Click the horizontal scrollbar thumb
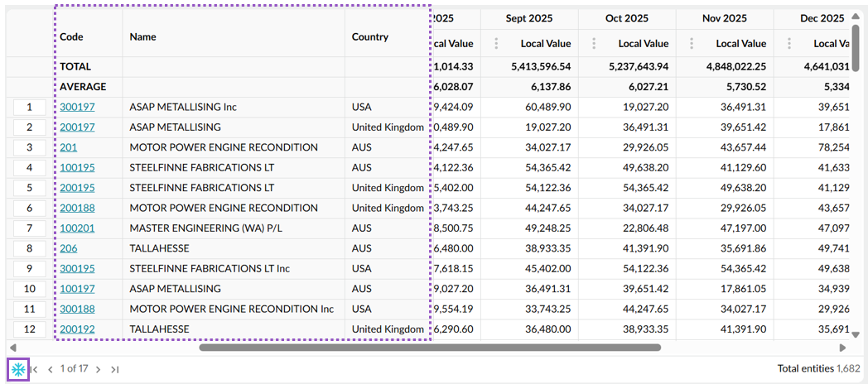 point(430,348)
